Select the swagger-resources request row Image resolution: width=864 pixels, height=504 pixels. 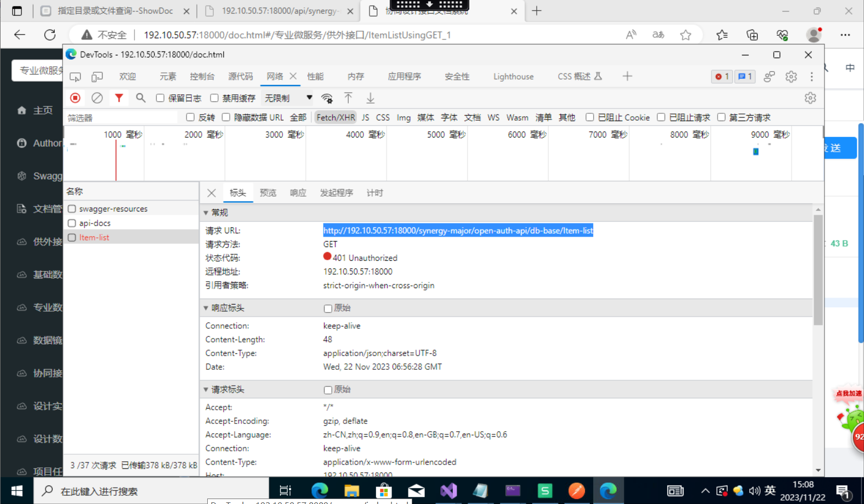(131, 209)
